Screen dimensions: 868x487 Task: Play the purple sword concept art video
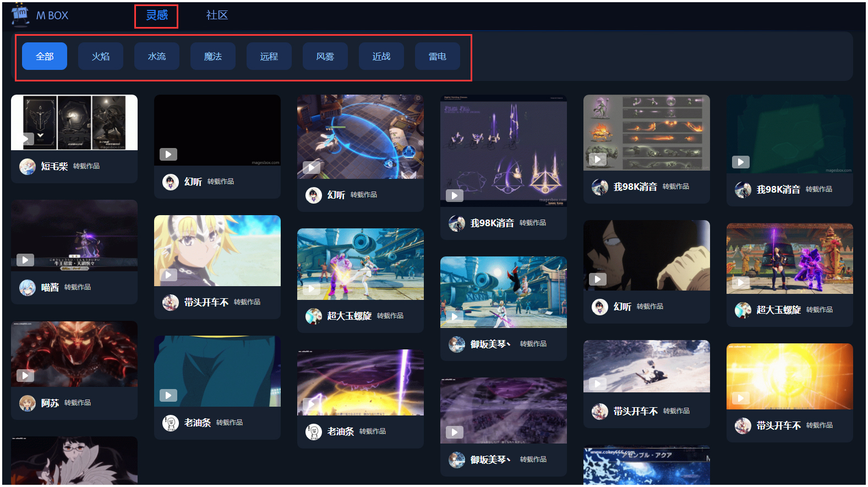455,195
